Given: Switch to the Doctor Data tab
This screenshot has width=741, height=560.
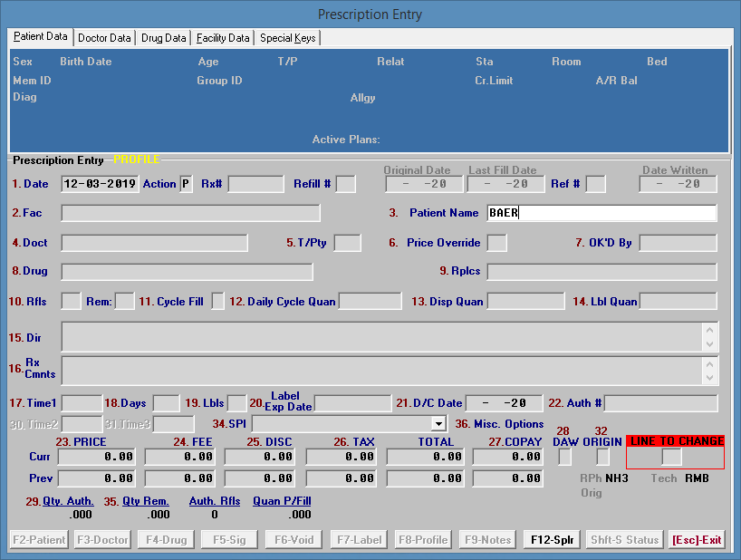Looking at the screenshot, I should pos(104,38).
